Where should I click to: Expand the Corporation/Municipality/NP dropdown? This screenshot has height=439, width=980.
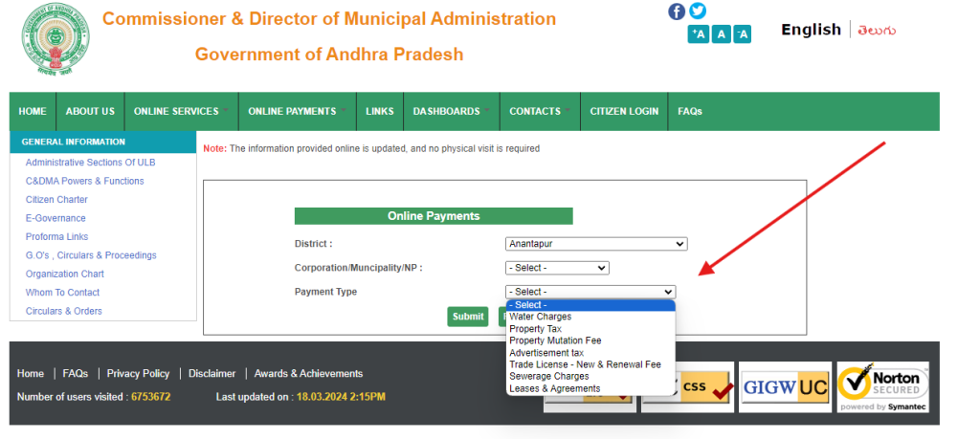tap(557, 268)
